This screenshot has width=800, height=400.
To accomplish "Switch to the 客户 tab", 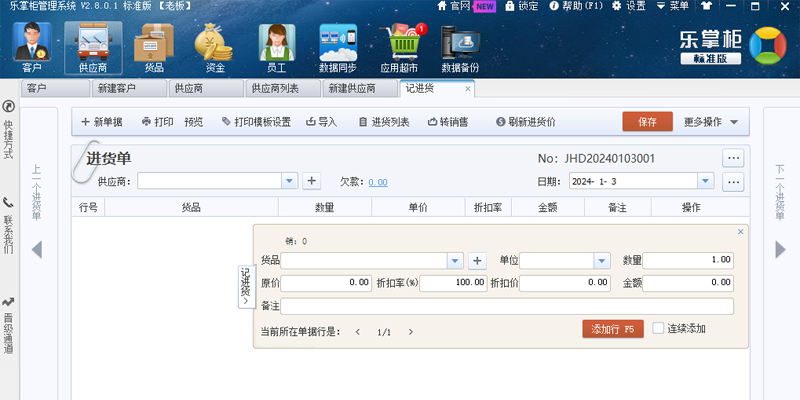I will point(55,88).
